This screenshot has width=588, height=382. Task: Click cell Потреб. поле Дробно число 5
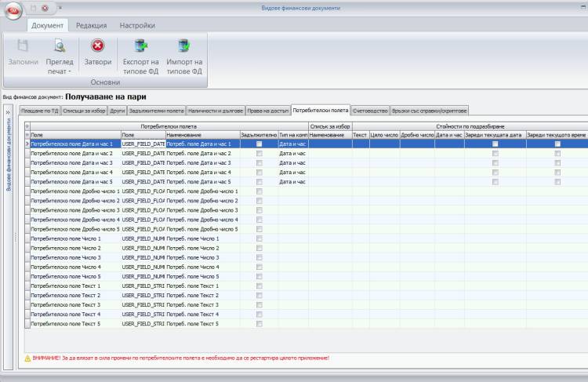[202, 229]
